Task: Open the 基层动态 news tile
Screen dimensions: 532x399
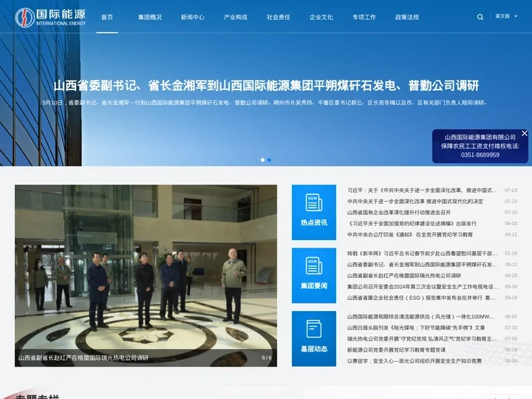Action: click(314, 338)
